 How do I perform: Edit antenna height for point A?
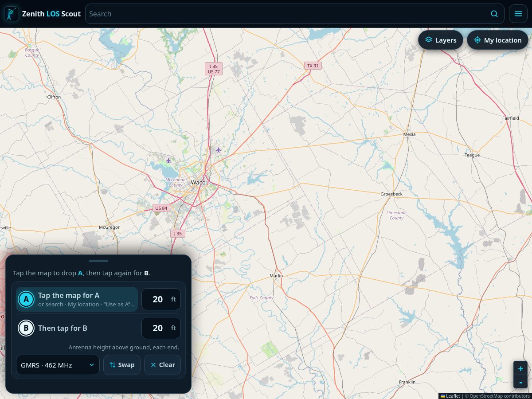coord(161,299)
